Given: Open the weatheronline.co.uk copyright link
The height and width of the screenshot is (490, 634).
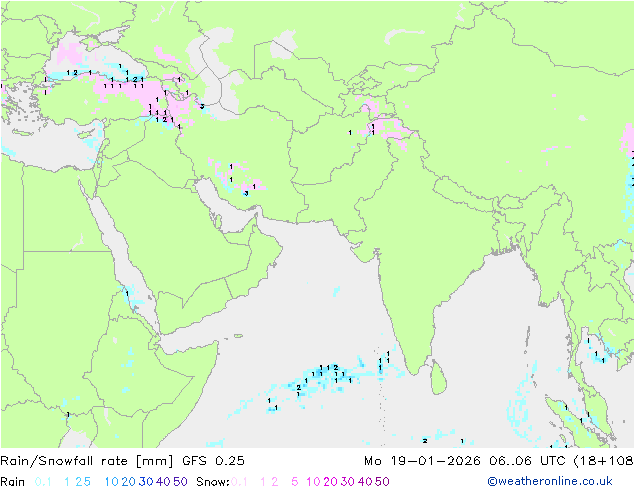Looking at the screenshot, I should [549, 481].
